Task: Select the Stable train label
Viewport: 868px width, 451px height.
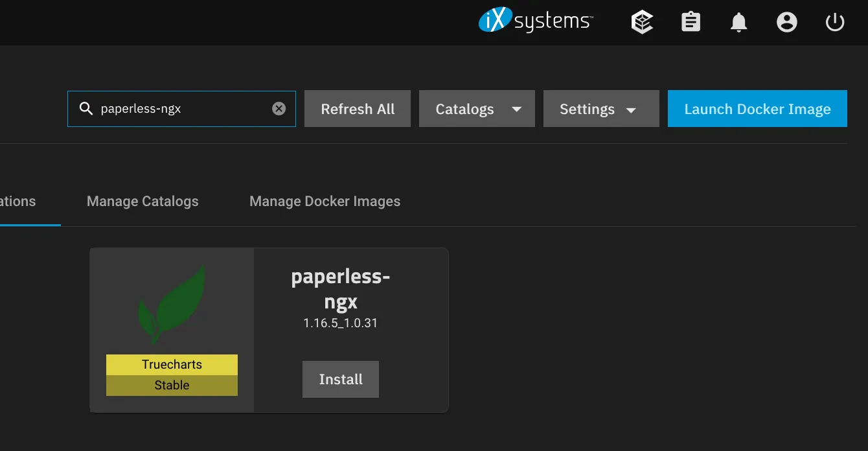Action: pyautogui.click(x=171, y=384)
